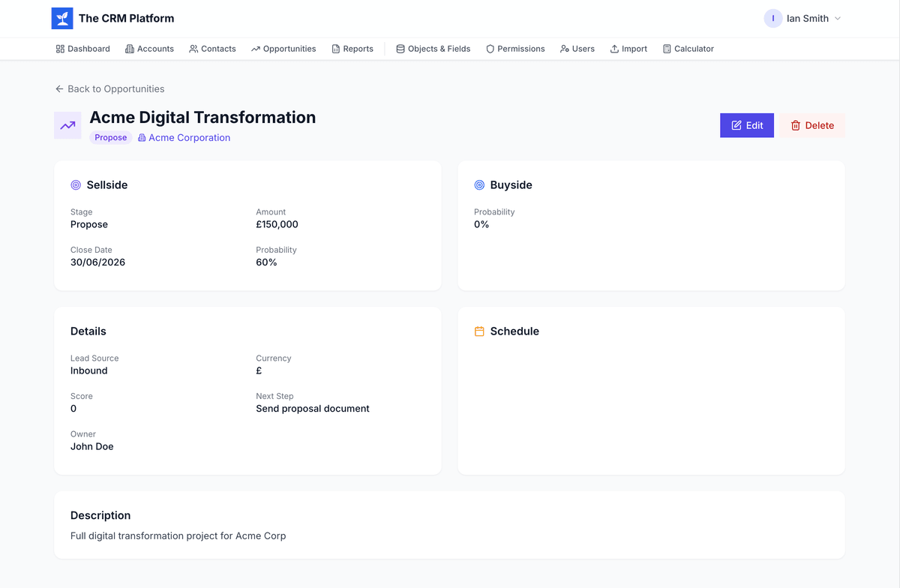Expand the Ian Smith user menu chevron

838,19
